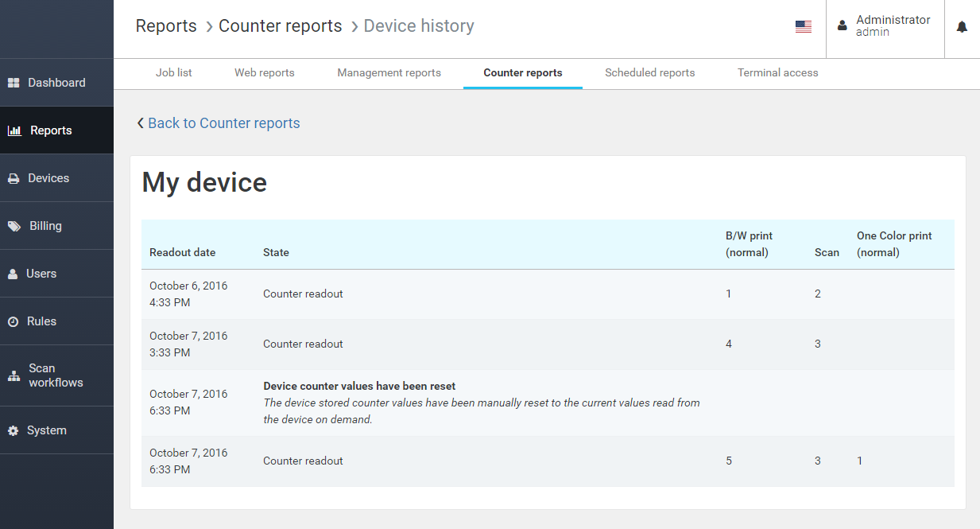Screen dimensions: 980x529
Task: Click the System gear icon
Action: click(13, 430)
